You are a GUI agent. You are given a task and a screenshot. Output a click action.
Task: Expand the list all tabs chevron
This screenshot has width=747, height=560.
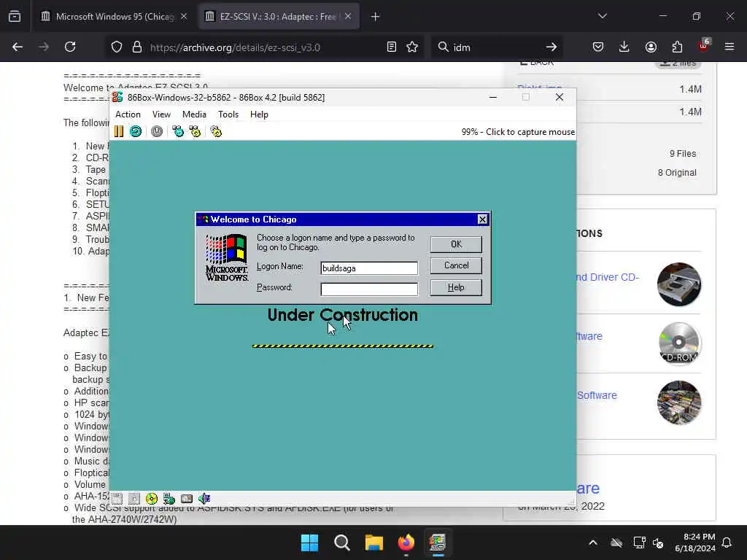tap(602, 16)
